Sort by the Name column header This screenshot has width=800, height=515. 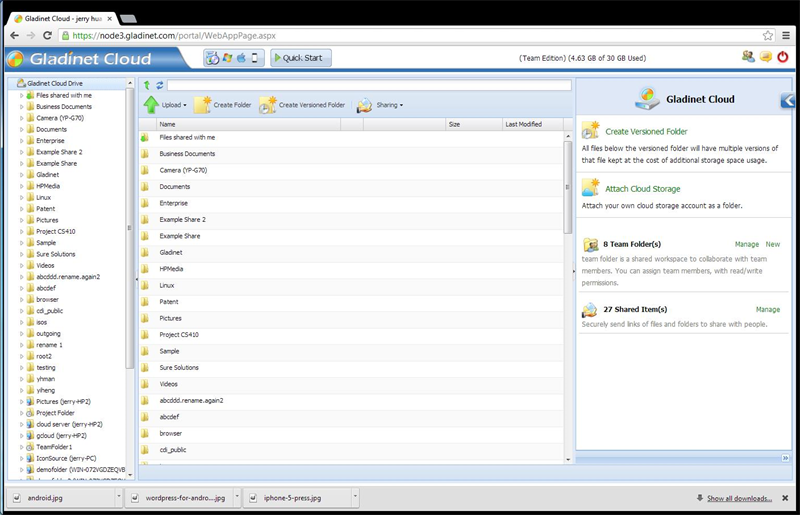click(x=248, y=124)
